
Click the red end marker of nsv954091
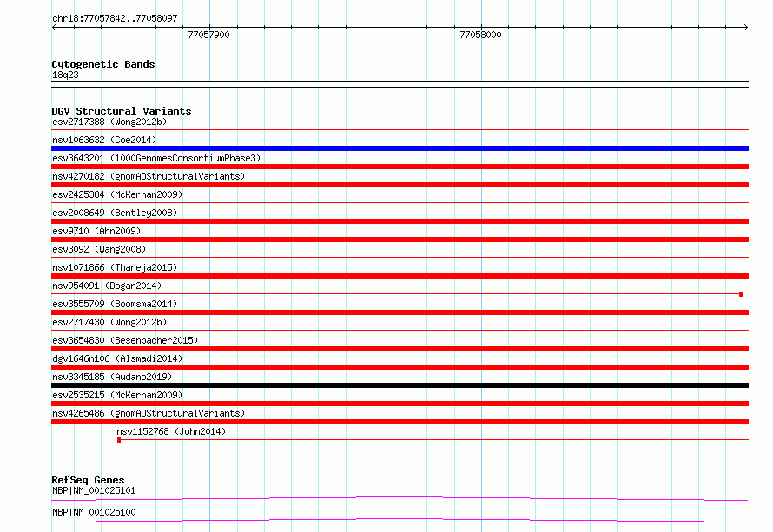[741, 294]
